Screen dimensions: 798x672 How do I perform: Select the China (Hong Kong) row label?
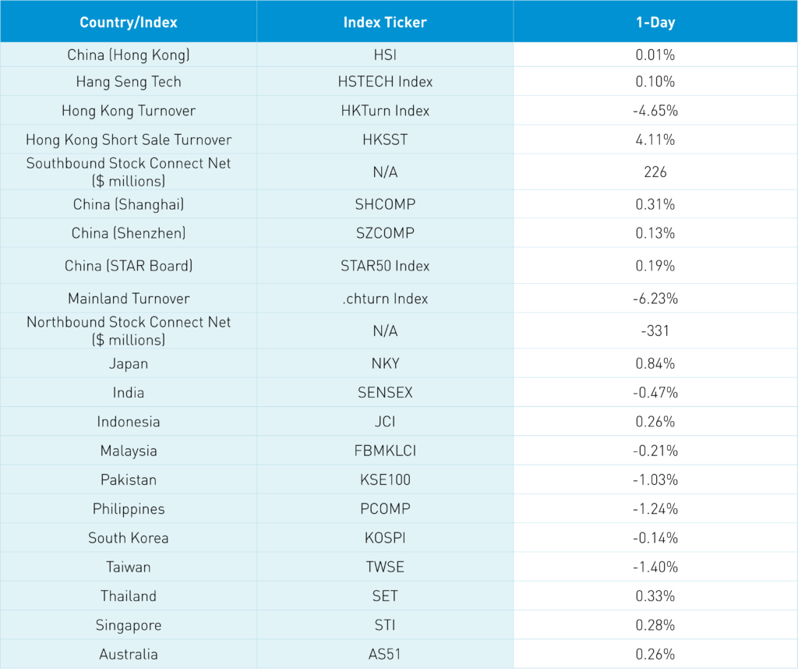pos(129,55)
